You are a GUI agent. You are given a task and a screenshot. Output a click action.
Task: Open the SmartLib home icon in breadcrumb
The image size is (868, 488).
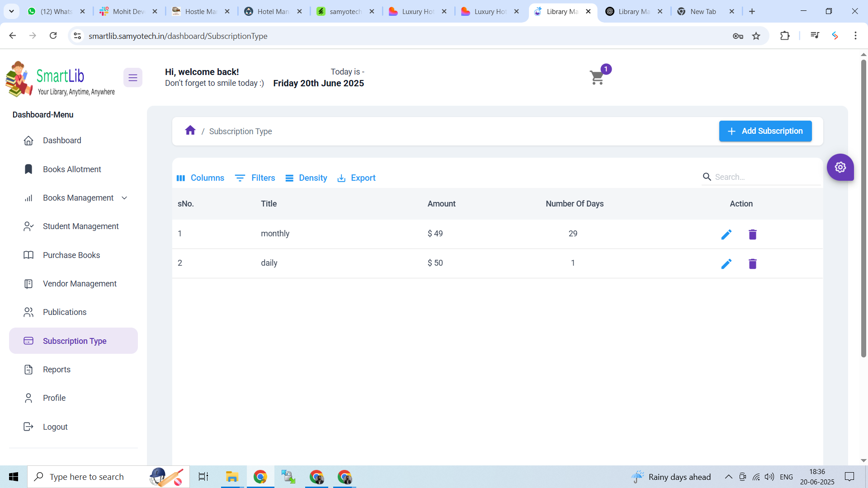point(190,130)
